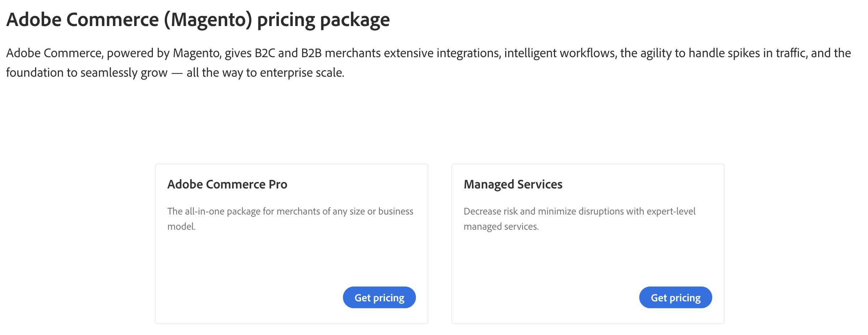Click "merchants of any size" in Pro card
868x335 pixels.
click(321, 211)
